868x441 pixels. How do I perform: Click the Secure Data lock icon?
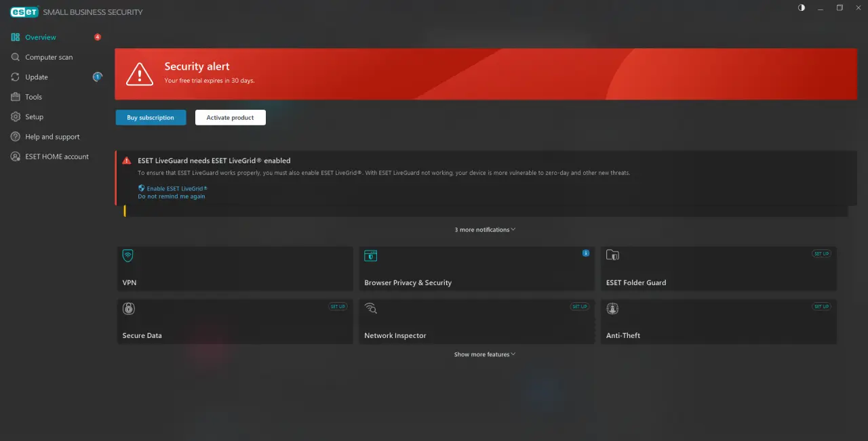128,308
